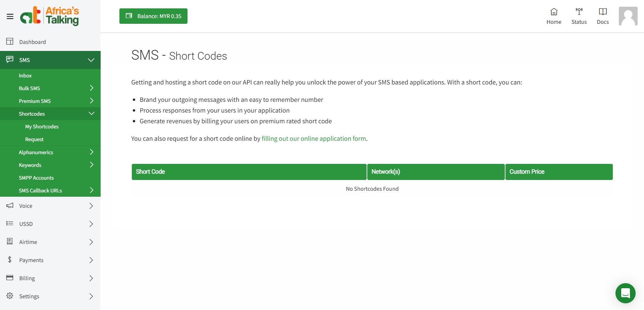The width and height of the screenshot is (644, 310).
Task: Select My Shortcodes in sidebar
Action: 42,127
